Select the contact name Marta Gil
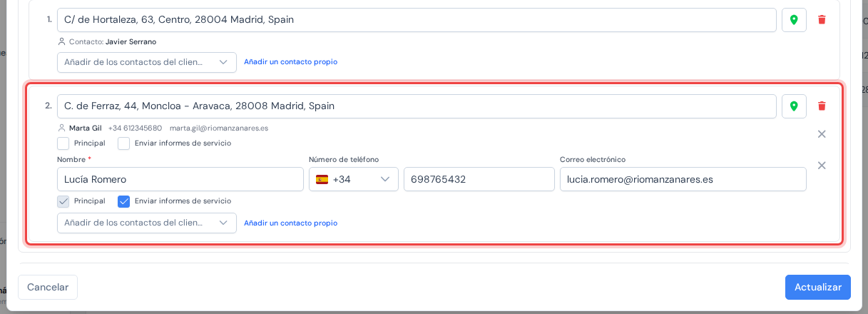868x314 pixels. [x=86, y=128]
